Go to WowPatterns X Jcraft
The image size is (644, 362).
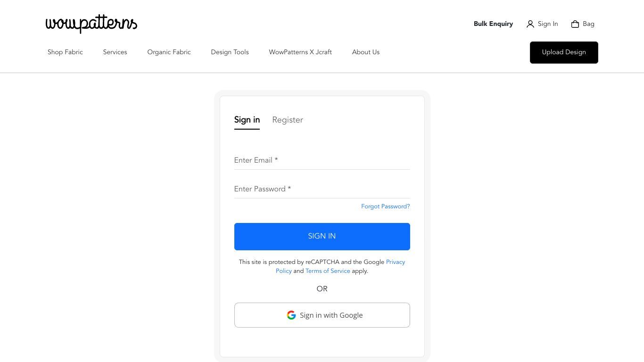(x=300, y=52)
